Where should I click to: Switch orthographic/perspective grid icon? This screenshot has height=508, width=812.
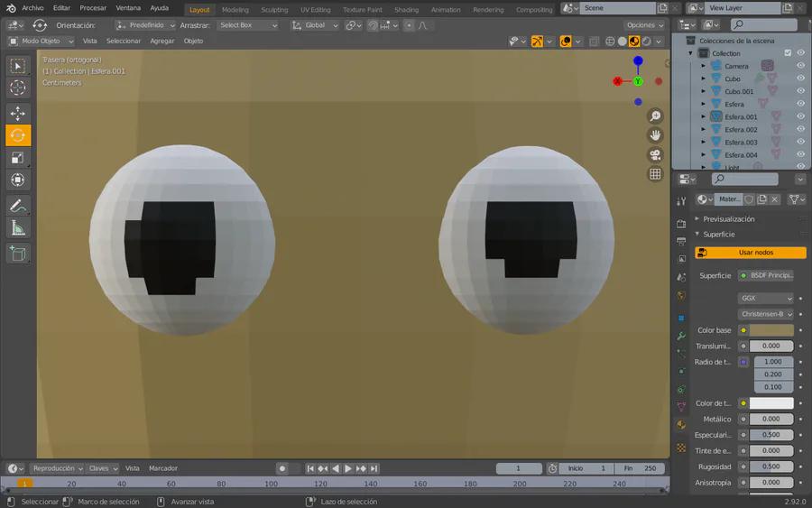(656, 174)
